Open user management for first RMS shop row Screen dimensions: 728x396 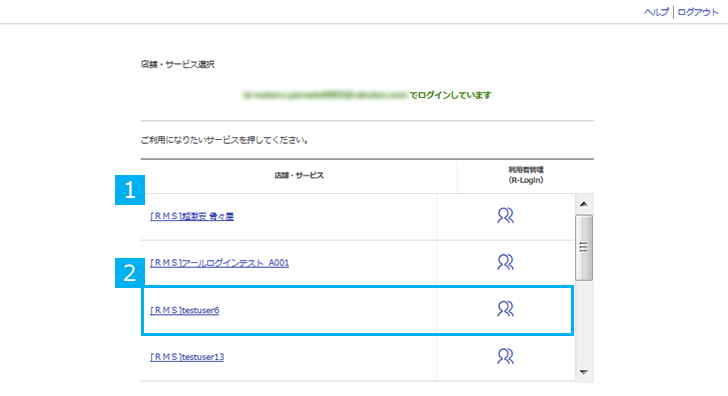click(505, 215)
